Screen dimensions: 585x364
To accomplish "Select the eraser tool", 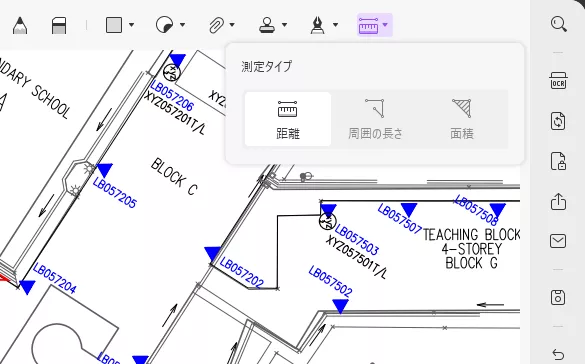I will point(59,25).
